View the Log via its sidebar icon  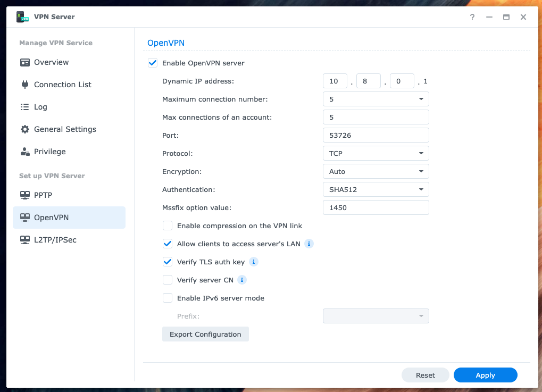pyautogui.click(x=24, y=107)
